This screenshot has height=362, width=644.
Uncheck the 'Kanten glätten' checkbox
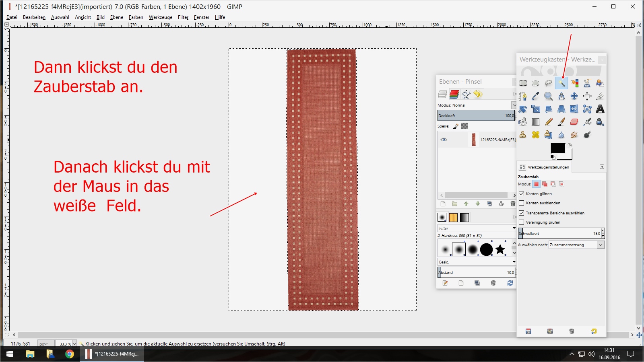(522, 194)
